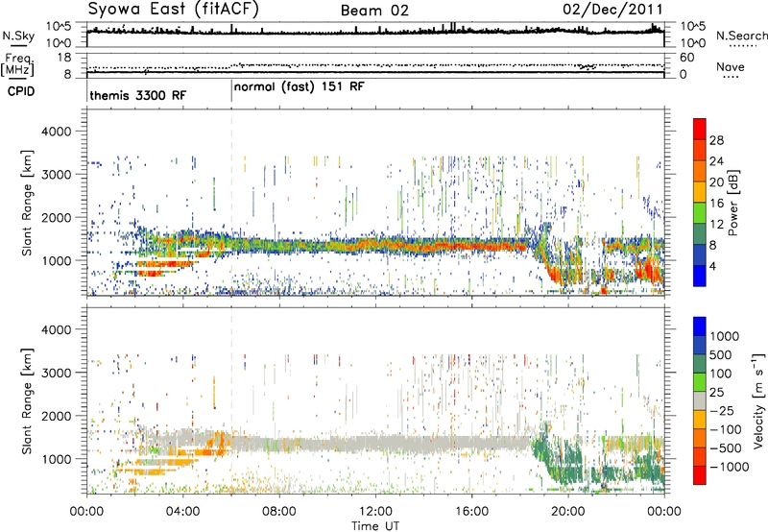The width and height of the screenshot is (768, 532).
Task: Click the dashed CPID change line in power panel
Action: tap(231, 203)
